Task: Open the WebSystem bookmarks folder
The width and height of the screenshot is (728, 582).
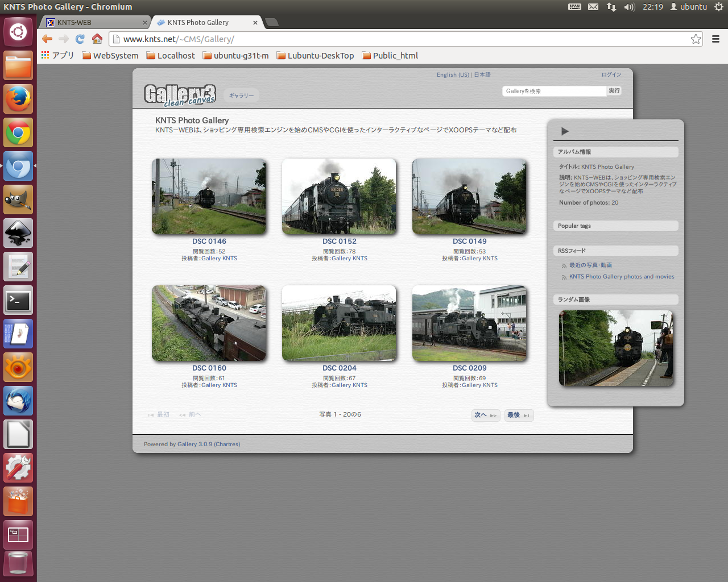Action: 110,55
